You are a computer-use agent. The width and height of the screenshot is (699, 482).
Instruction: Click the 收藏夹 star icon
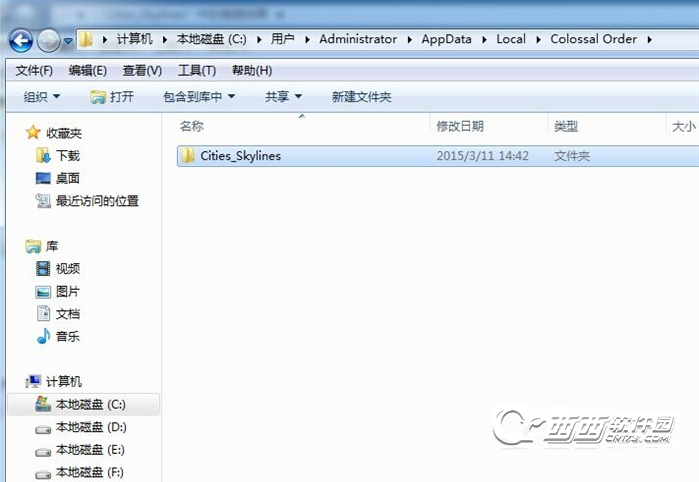pos(33,132)
